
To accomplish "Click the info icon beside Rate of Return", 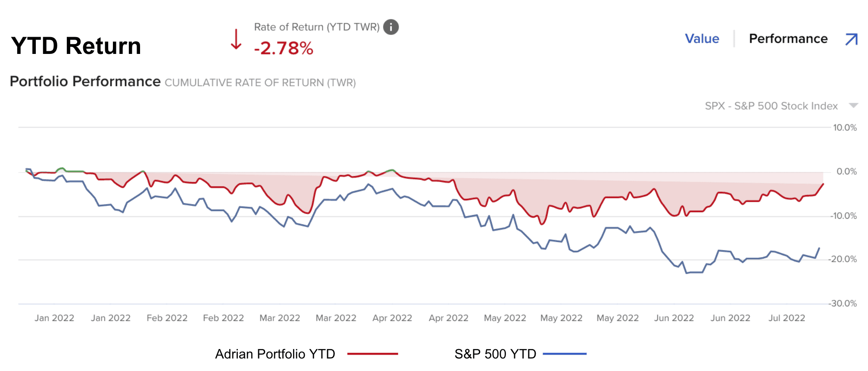I will click(391, 27).
